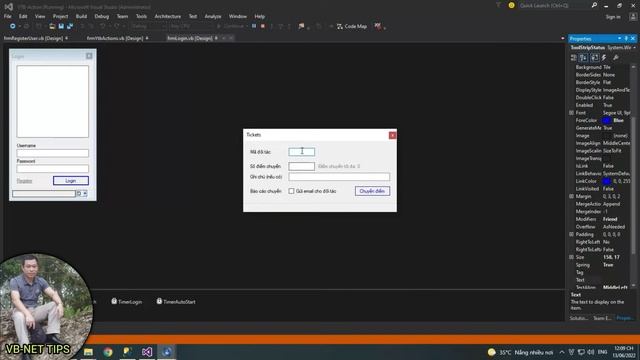The height and width of the screenshot is (360, 640).
Task: Select the Spring property row
Action: coord(601,265)
